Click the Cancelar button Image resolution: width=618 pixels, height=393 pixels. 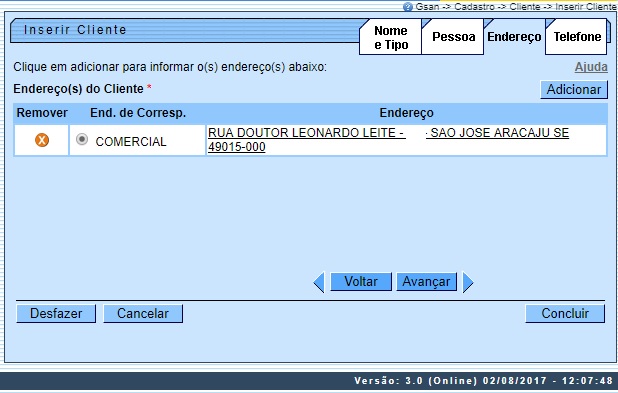(x=143, y=313)
